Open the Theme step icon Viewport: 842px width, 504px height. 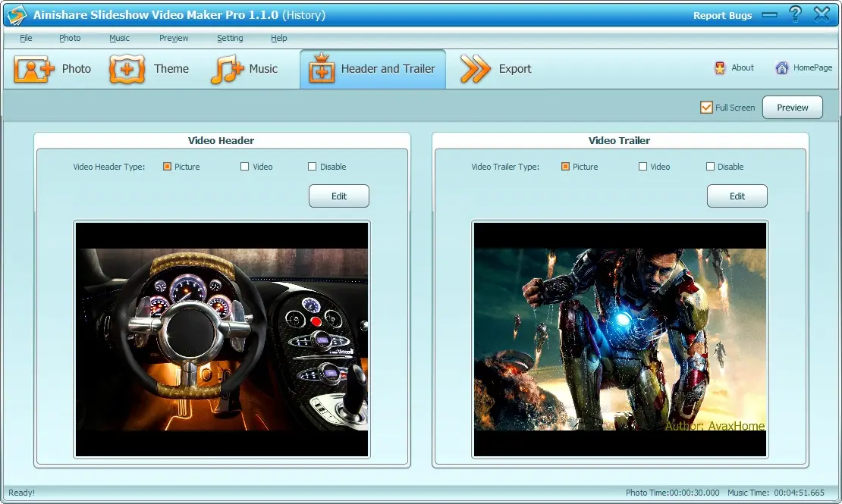(x=127, y=69)
